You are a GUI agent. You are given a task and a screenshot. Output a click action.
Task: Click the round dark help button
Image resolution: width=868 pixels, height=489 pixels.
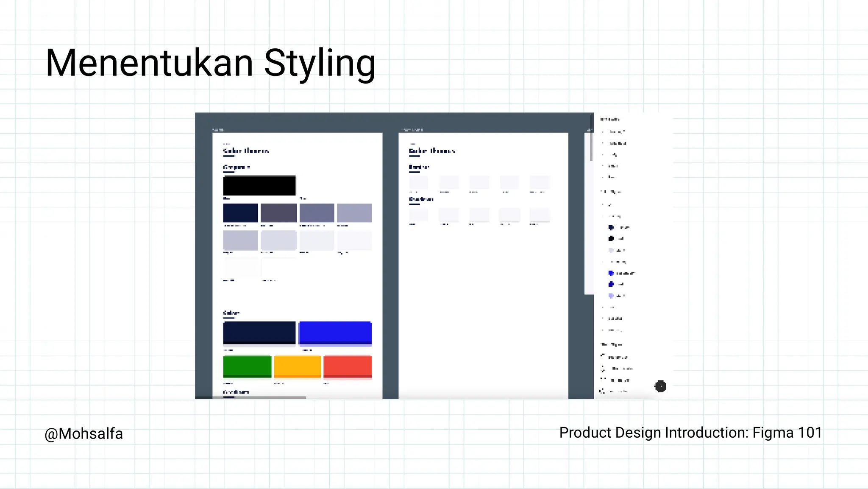pos(660,386)
